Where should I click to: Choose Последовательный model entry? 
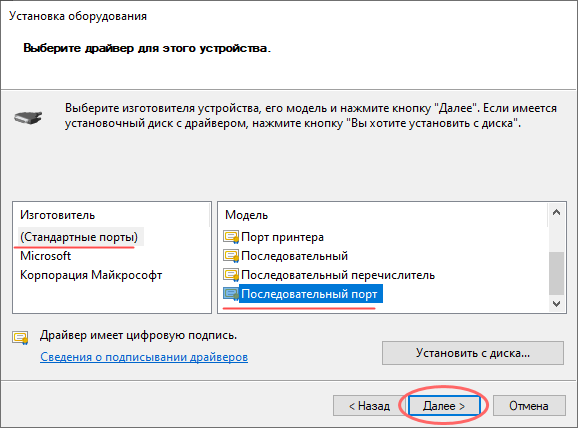[x=295, y=256]
